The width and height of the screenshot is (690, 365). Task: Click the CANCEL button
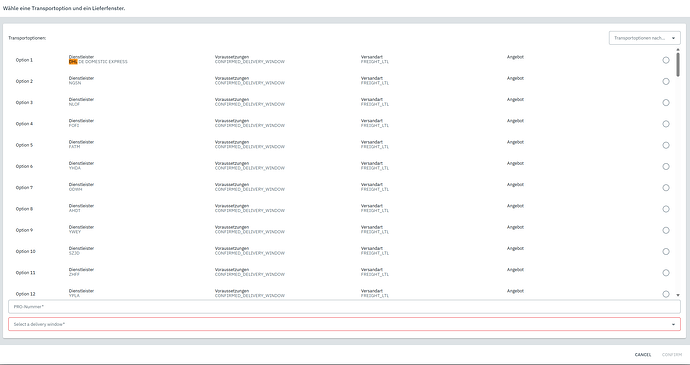[x=643, y=354]
